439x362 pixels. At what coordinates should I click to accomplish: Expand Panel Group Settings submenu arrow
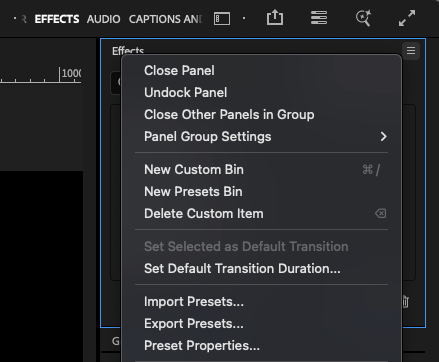pyautogui.click(x=383, y=136)
